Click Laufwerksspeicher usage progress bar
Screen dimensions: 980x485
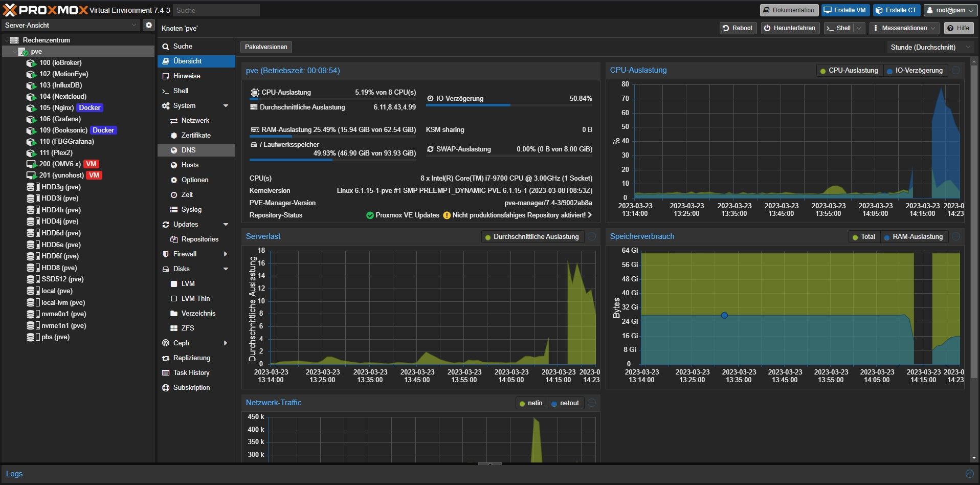click(332, 160)
